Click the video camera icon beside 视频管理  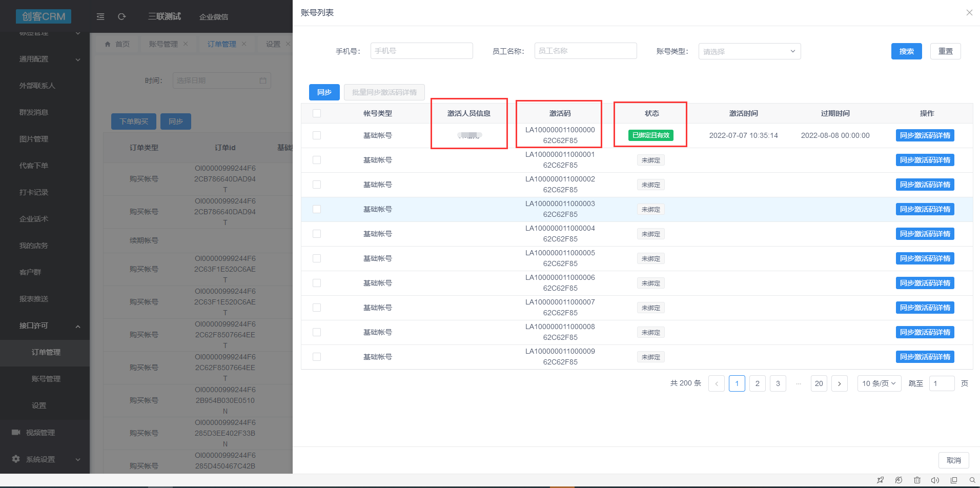[x=16, y=432]
